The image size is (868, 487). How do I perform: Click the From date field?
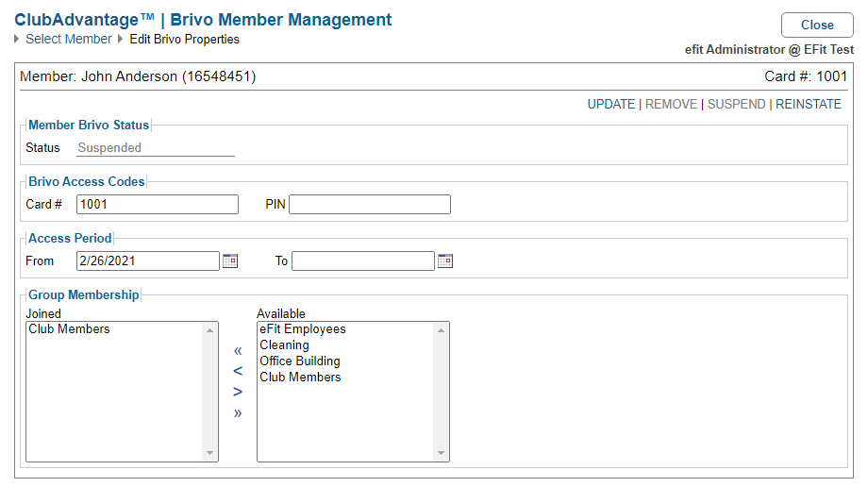click(148, 260)
